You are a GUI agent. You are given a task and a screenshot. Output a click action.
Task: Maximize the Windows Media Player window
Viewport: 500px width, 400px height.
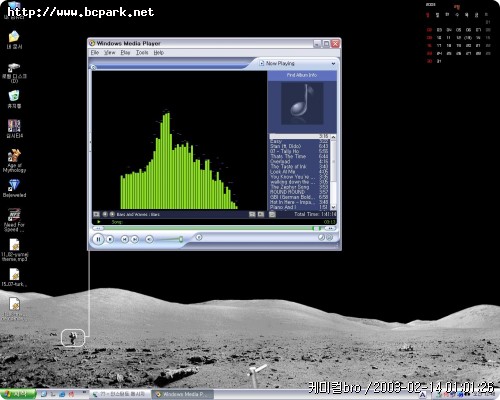[326, 44]
